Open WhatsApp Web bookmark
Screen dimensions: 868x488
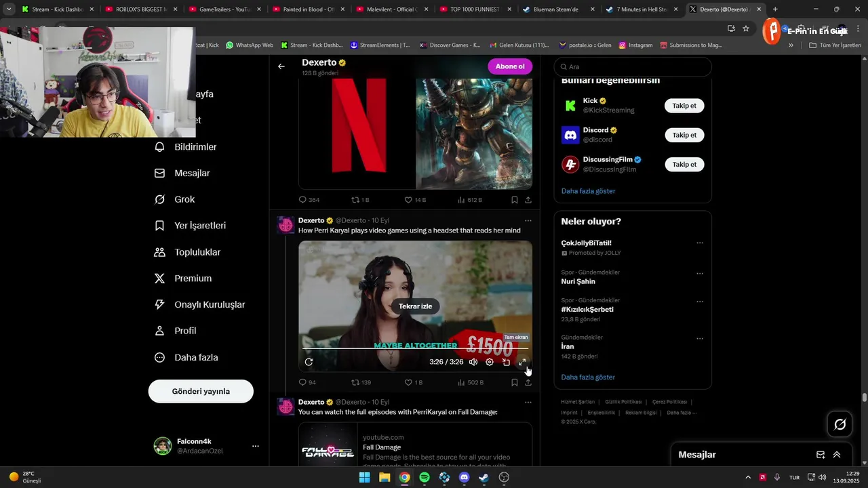pyautogui.click(x=250, y=45)
